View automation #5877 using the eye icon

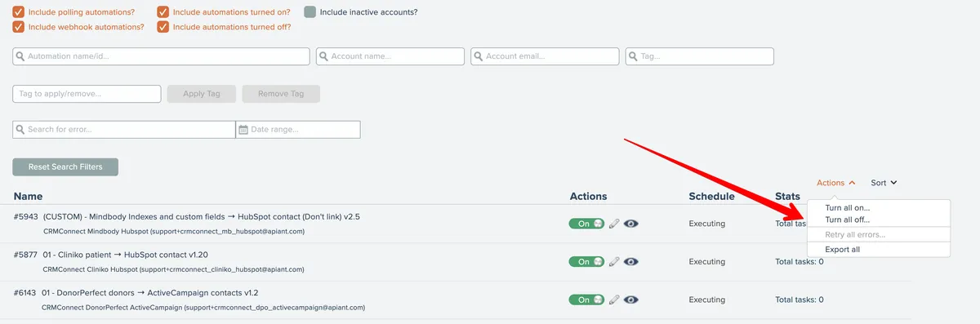coord(631,262)
